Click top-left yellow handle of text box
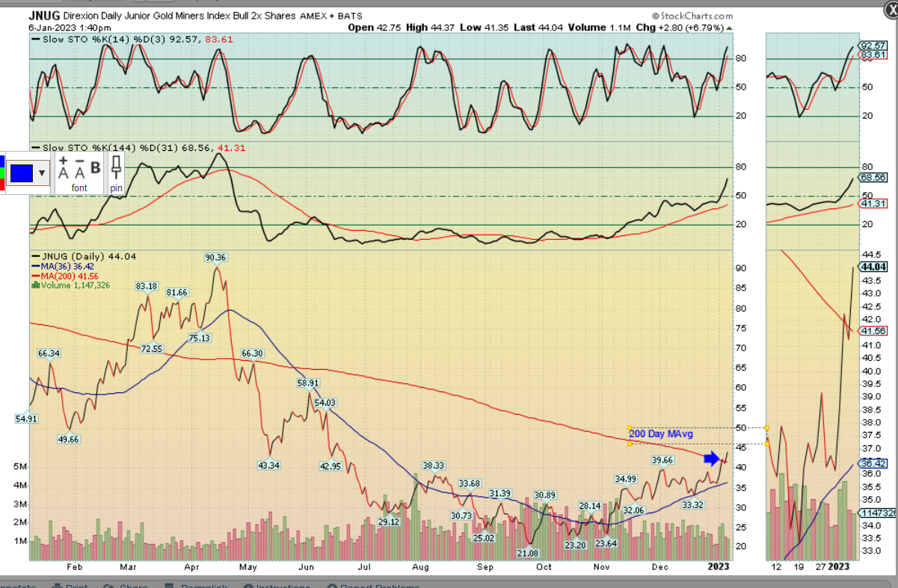Viewport: 898px width, 588px height. [x=630, y=428]
